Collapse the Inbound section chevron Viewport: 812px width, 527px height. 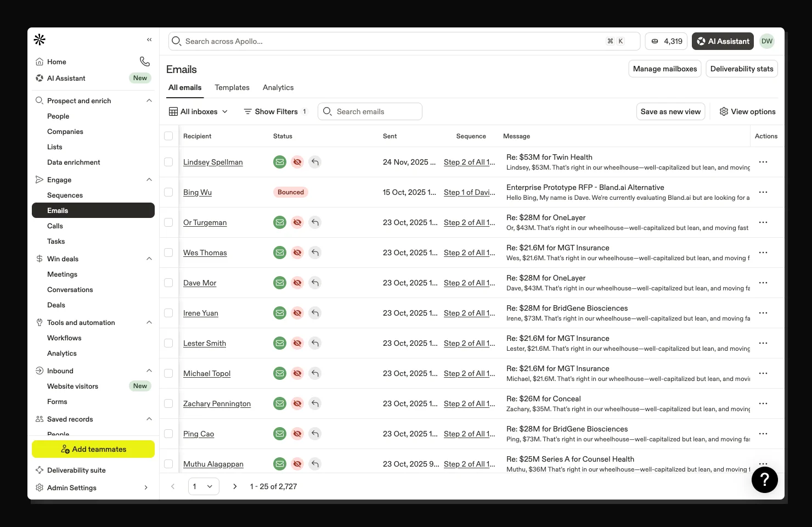click(149, 371)
